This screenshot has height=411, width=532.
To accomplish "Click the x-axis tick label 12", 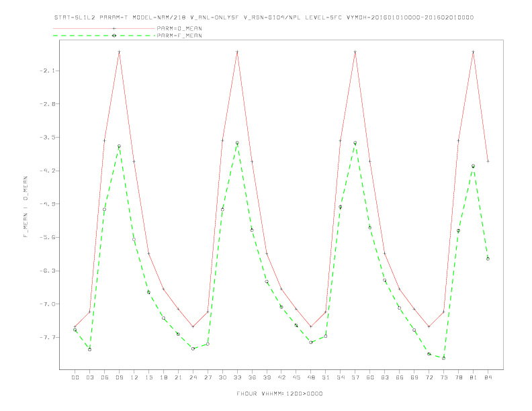I will 134,377.
